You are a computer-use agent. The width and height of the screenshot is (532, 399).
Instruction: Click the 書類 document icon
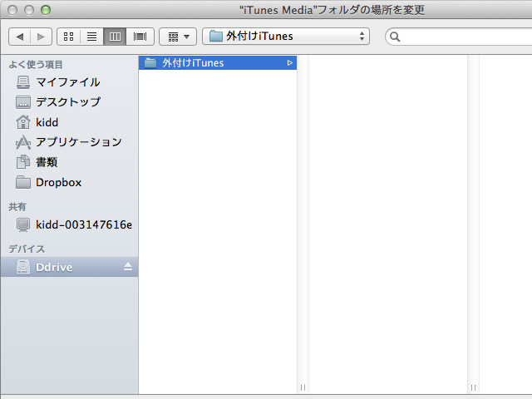click(x=23, y=162)
